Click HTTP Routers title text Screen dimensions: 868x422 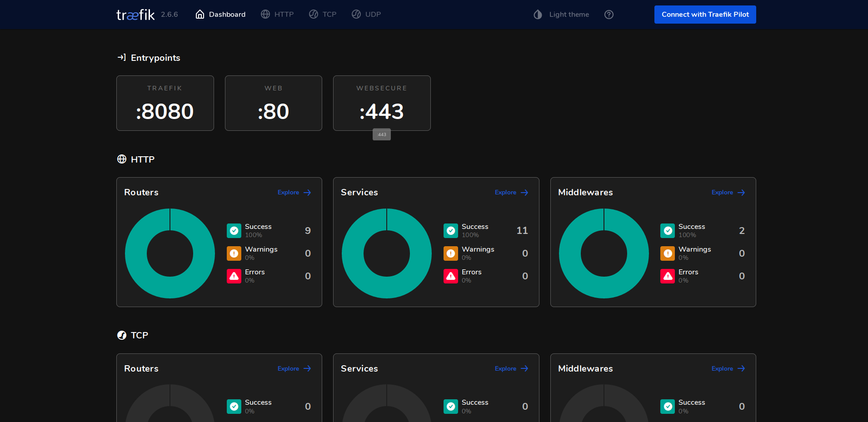[141, 192]
